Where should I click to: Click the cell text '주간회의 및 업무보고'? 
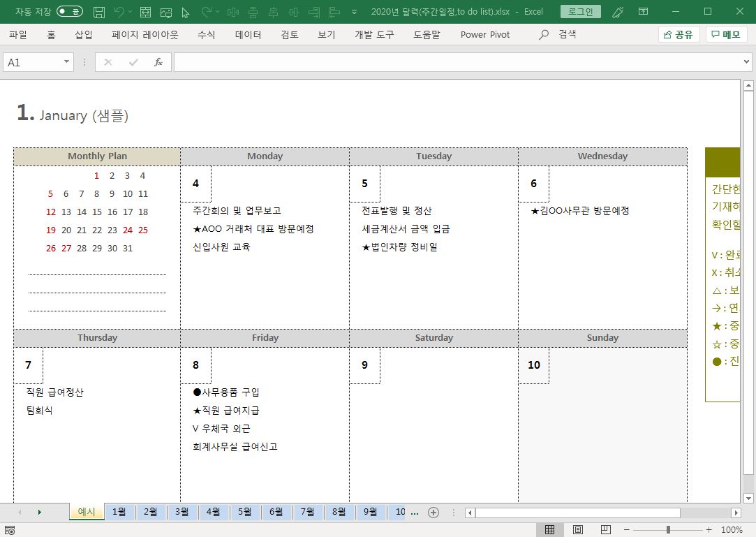pos(237,211)
